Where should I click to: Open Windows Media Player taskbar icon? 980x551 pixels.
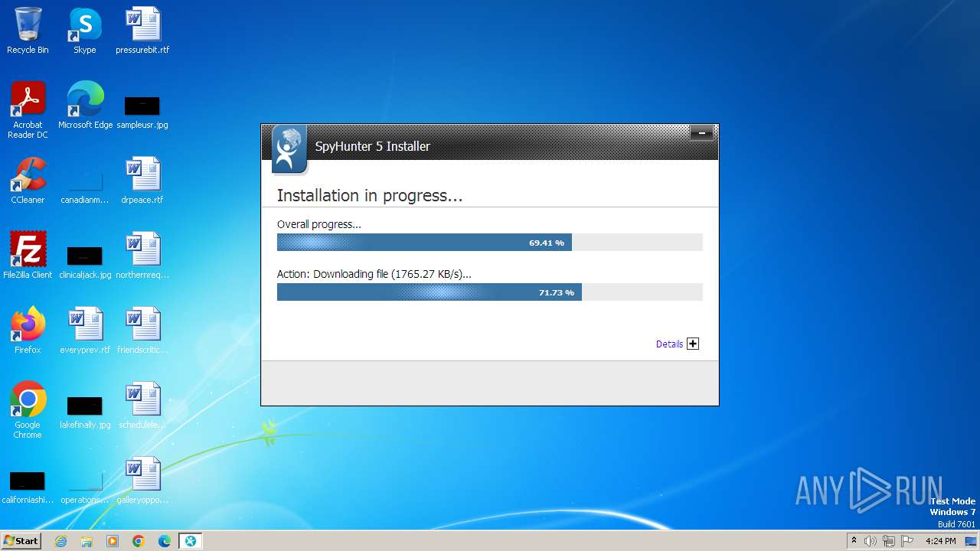pyautogui.click(x=113, y=541)
